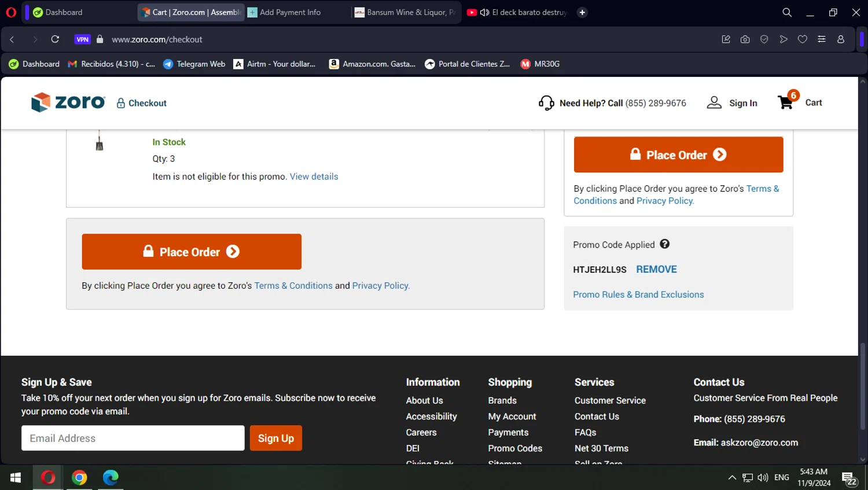Show hidden system tray icons
Screen dimensions: 868x490
tap(732, 477)
